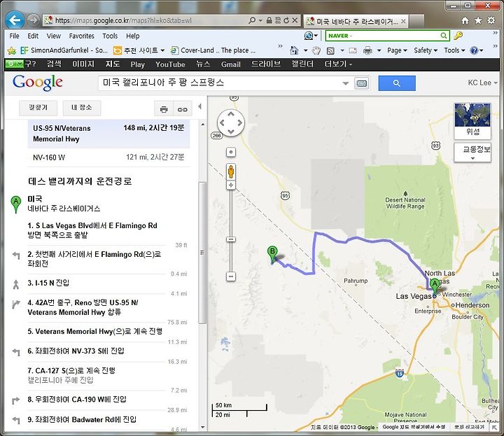Click the browser forward arrow button

pyautogui.click(x=33, y=20)
